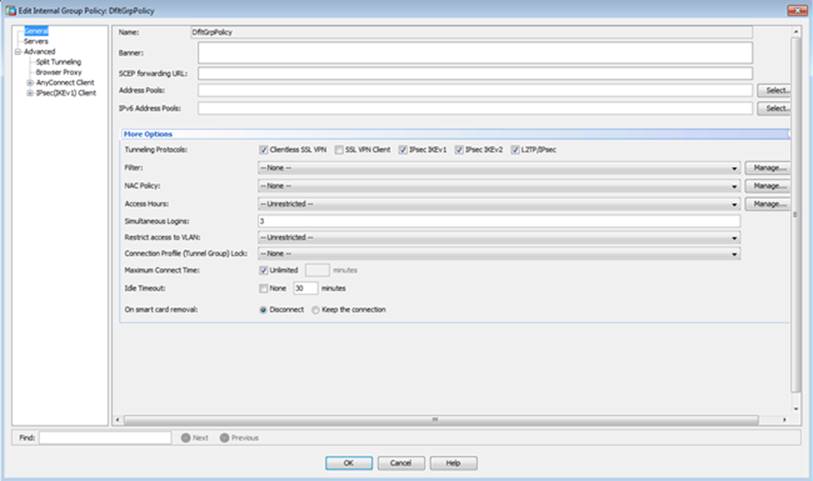Collapse the Advanced tree node

point(18,52)
